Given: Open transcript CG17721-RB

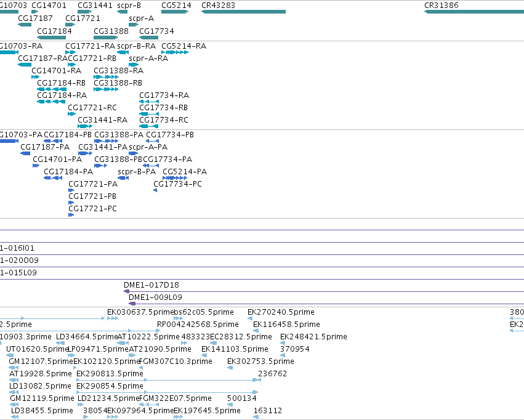Looking at the screenshot, I should tap(92, 58).
